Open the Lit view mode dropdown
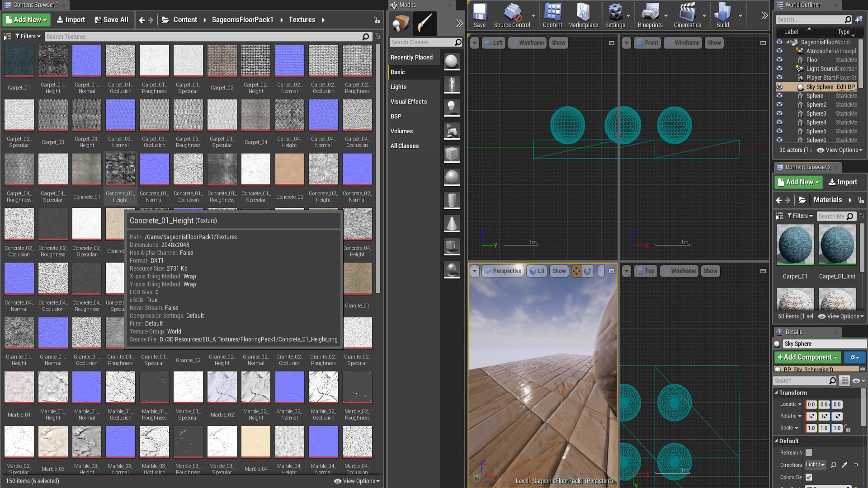The image size is (868, 488). 537,271
